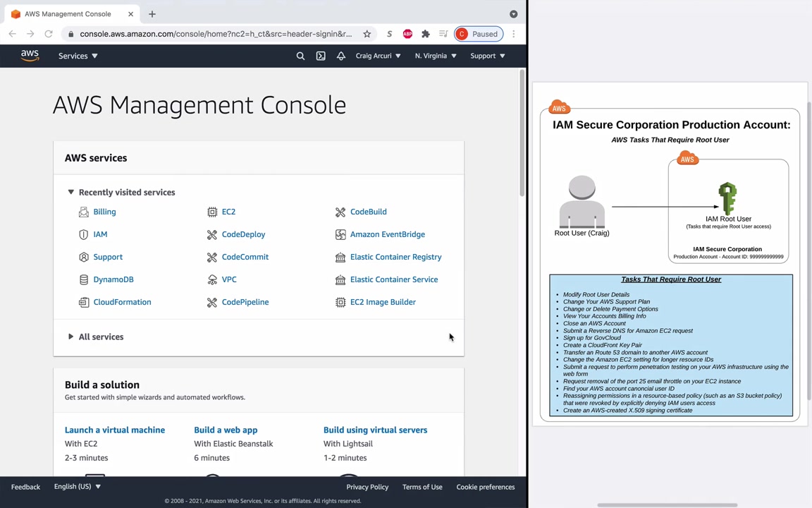Image resolution: width=812 pixels, height=508 pixels.
Task: Click the diagram window horizontal scrollbar
Action: click(x=667, y=504)
